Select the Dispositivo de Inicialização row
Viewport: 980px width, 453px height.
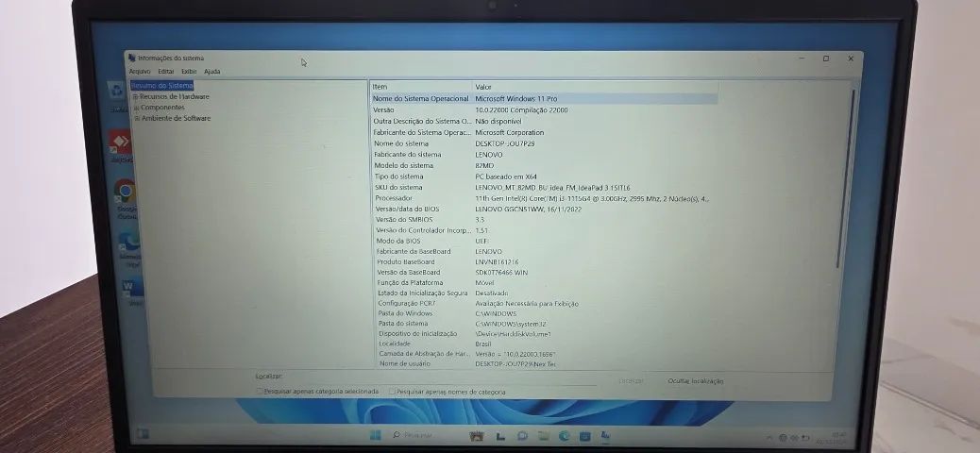[544, 334]
